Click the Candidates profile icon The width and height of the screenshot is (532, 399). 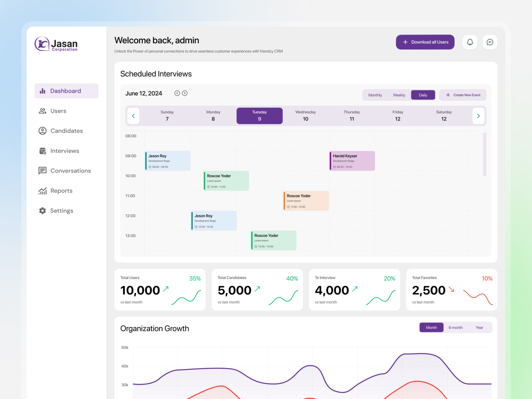[43, 131]
